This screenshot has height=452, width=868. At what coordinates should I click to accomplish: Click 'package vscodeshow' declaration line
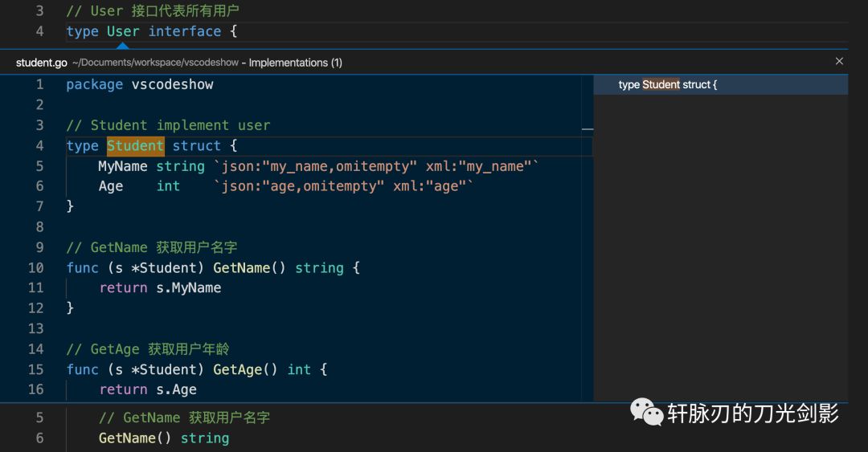[140, 84]
